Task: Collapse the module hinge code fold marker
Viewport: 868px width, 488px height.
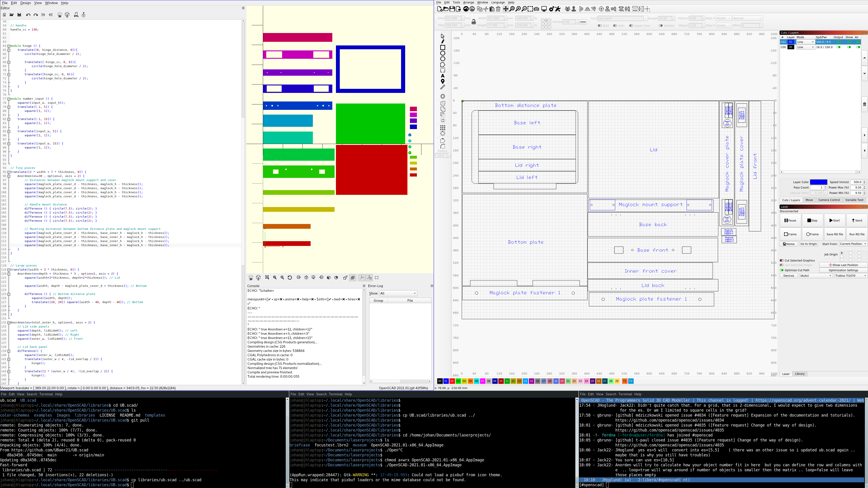Action: coord(9,46)
